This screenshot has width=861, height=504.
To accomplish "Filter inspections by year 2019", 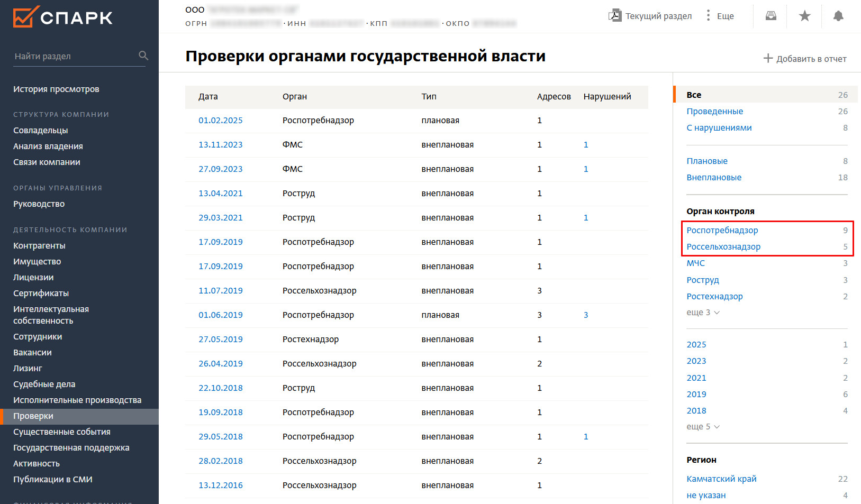I will 696,394.
